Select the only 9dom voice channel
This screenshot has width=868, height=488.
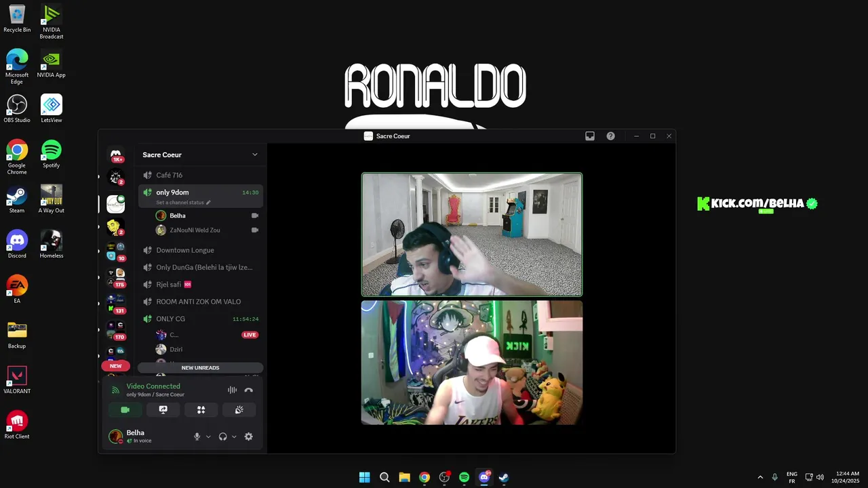pyautogui.click(x=200, y=192)
